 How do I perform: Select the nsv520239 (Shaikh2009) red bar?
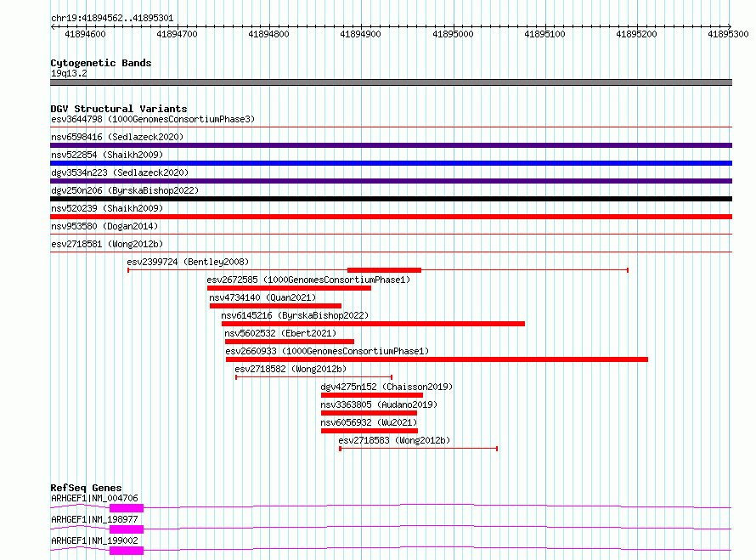(x=391, y=217)
